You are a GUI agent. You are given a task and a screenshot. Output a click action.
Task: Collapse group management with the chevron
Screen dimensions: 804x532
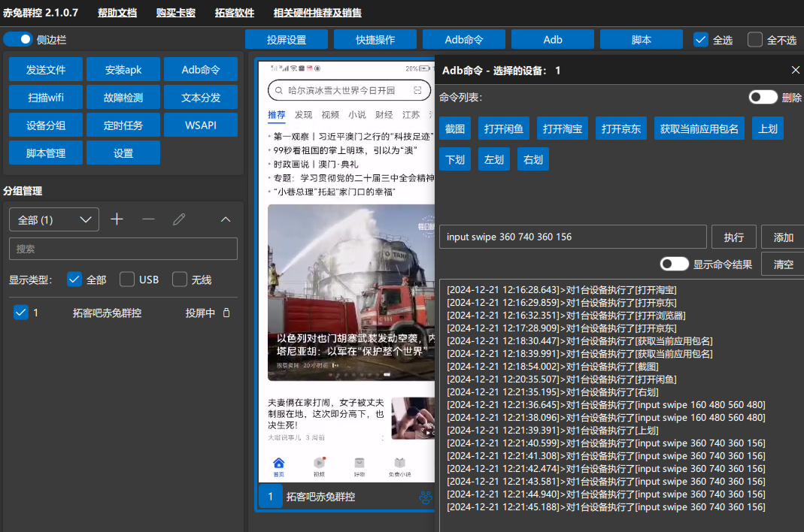click(226, 219)
